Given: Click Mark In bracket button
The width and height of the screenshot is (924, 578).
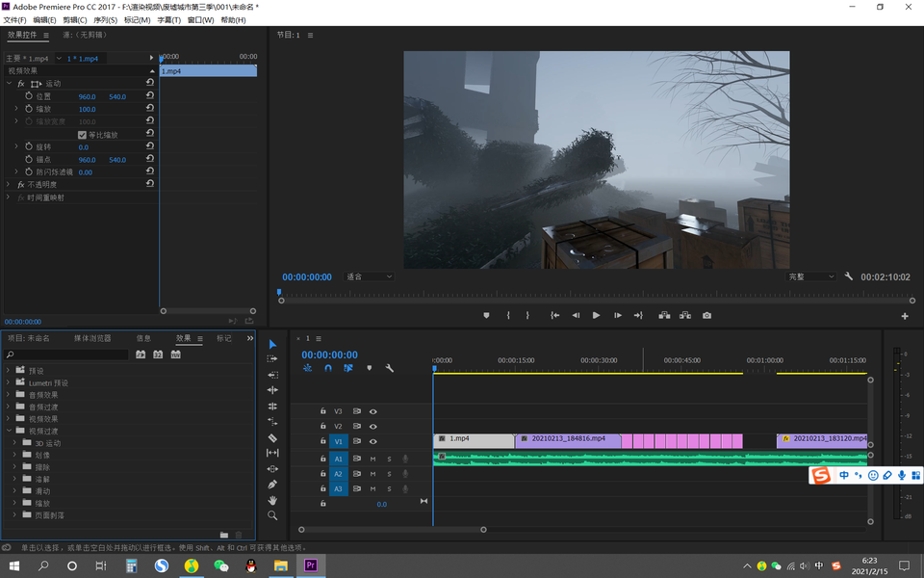Looking at the screenshot, I should (x=508, y=316).
